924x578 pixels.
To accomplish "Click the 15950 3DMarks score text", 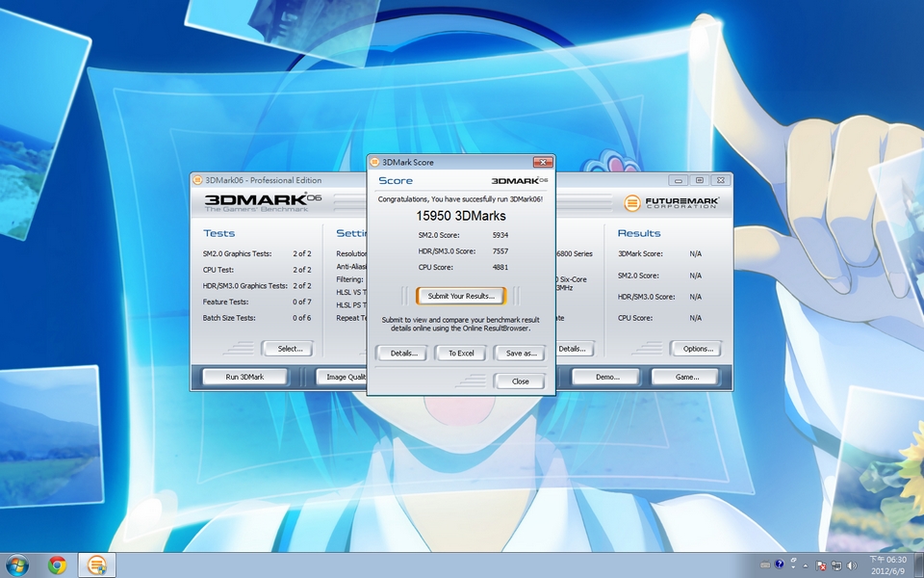I will click(x=461, y=216).
